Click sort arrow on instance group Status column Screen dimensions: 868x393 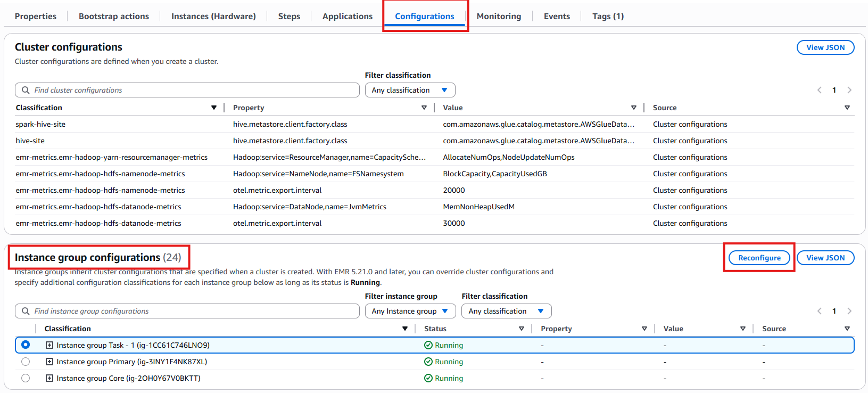(x=521, y=329)
